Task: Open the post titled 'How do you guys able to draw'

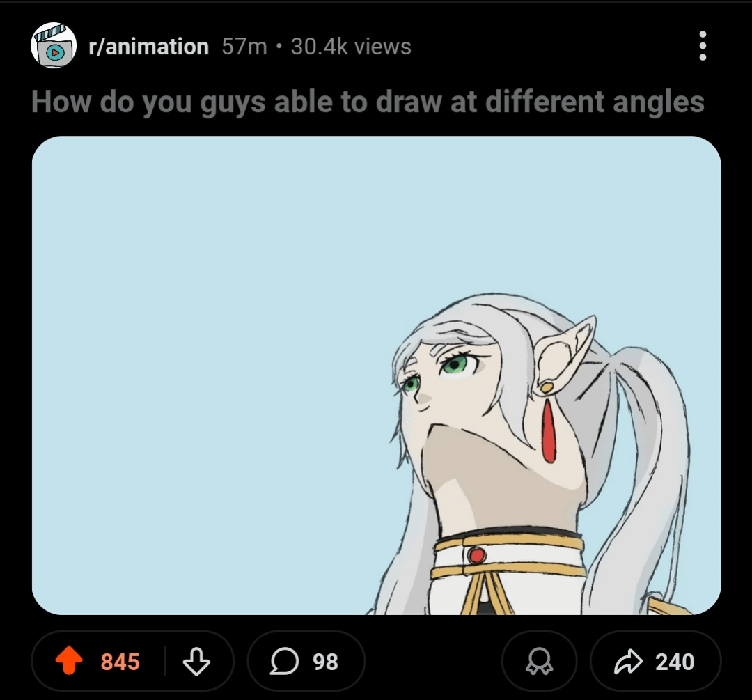Action: [x=368, y=102]
